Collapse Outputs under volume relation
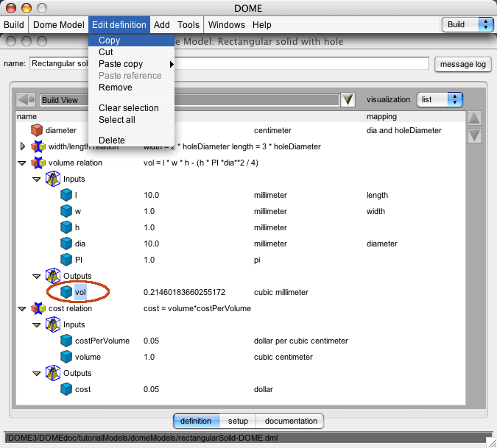The height and width of the screenshot is (448, 497). (37, 277)
